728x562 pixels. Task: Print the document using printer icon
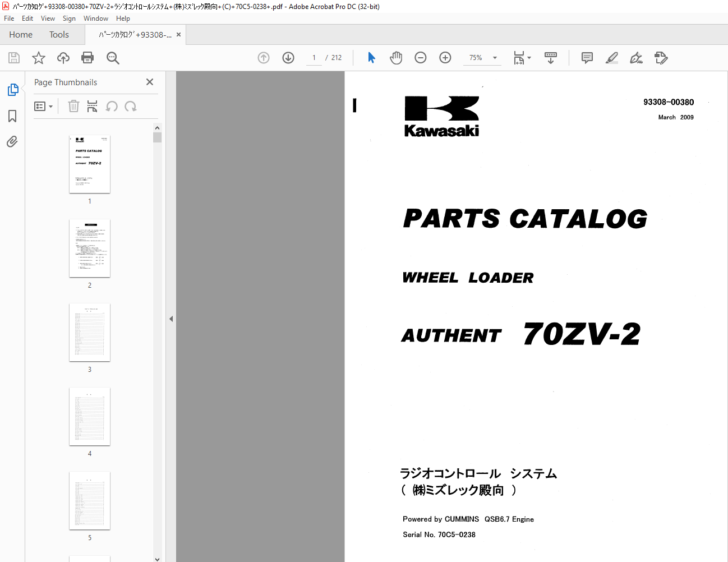pos(87,58)
